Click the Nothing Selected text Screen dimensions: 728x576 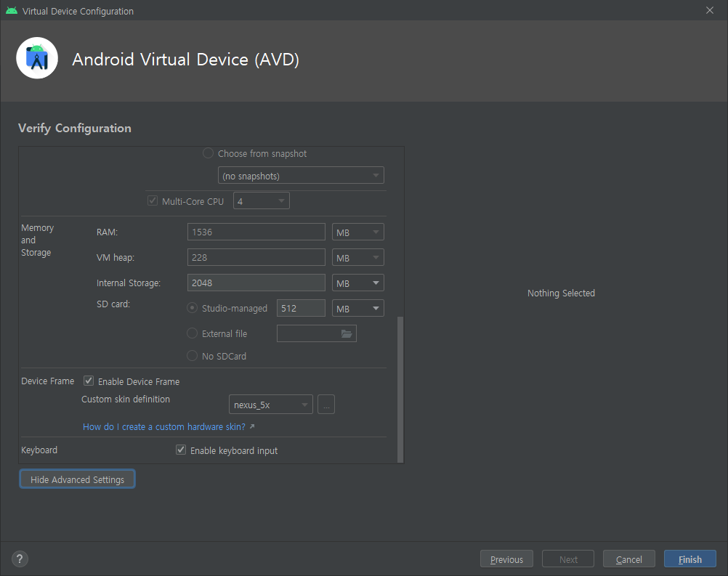pos(561,293)
